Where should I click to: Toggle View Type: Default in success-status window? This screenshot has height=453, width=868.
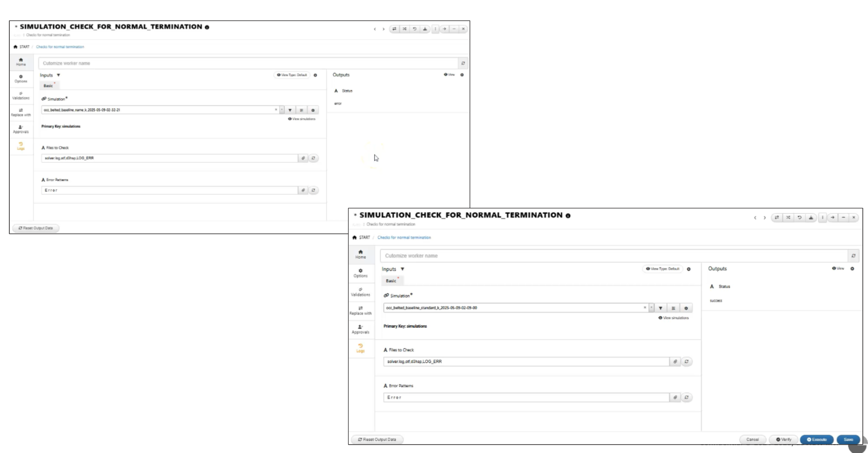click(662, 269)
